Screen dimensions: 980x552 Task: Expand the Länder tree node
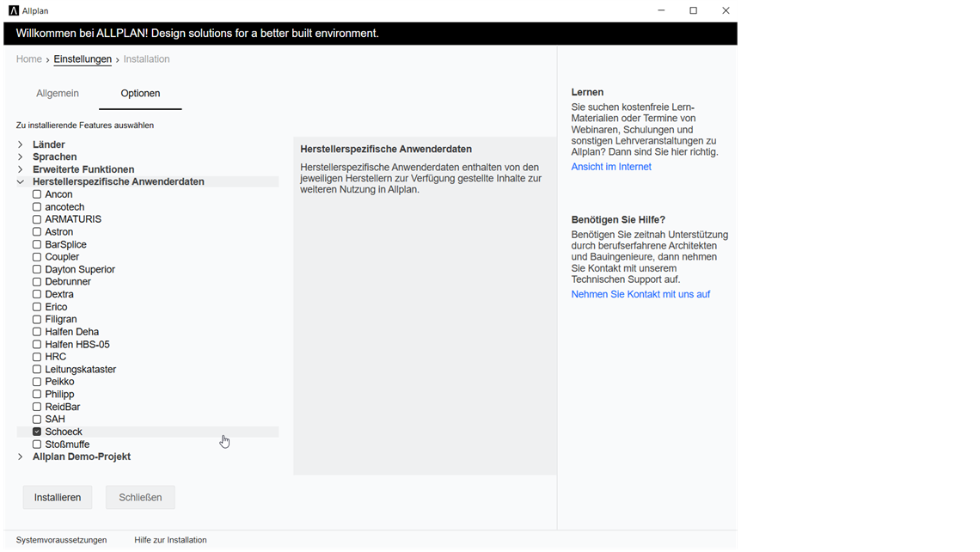pos(21,144)
